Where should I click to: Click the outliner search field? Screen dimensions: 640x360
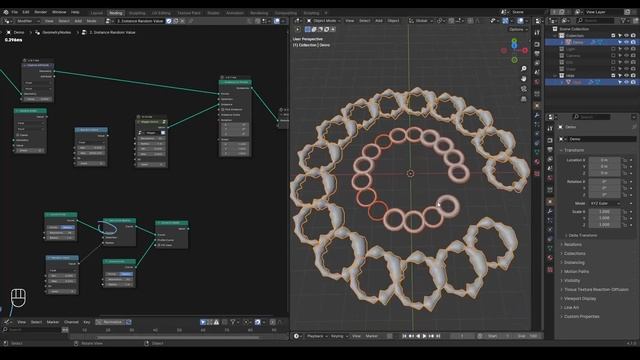tap(595, 20)
